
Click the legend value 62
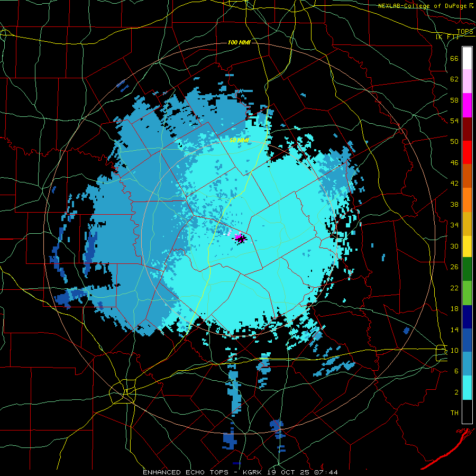point(454,79)
